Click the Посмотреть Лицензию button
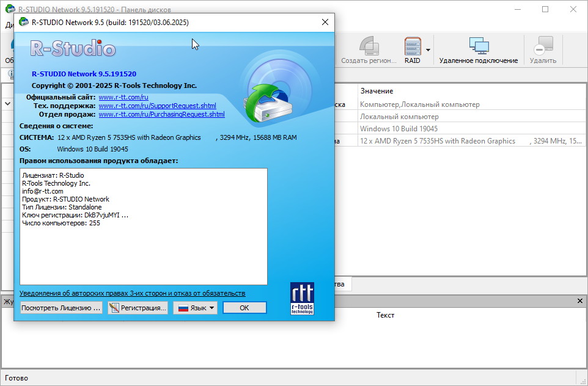 (61, 308)
